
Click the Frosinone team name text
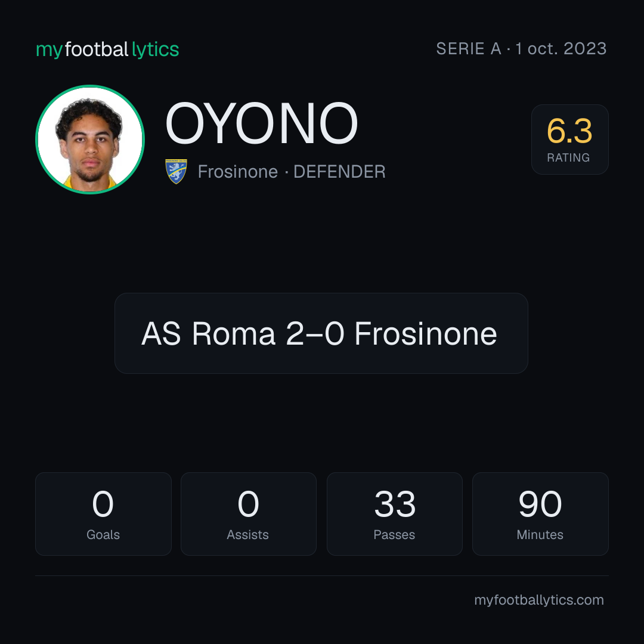coord(238,172)
